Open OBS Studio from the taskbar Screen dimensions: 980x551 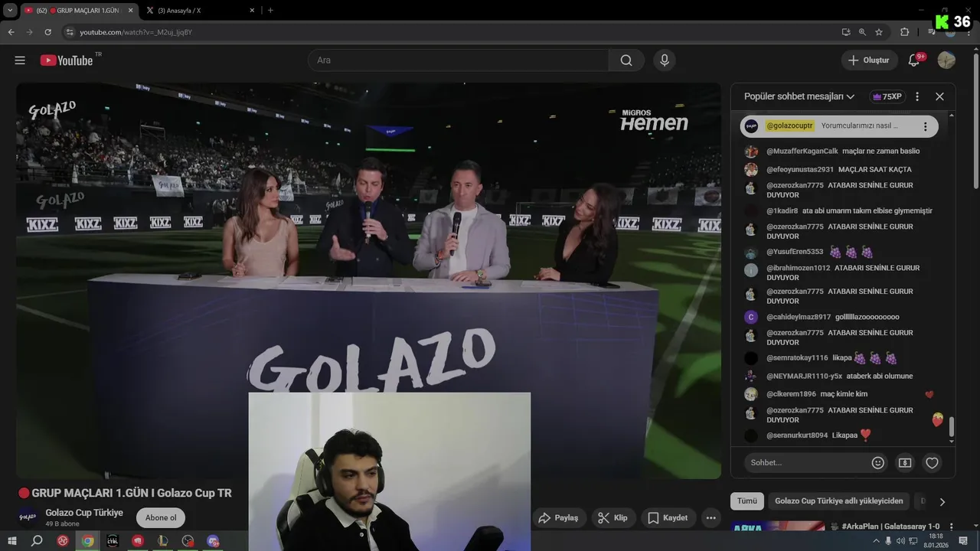click(188, 541)
